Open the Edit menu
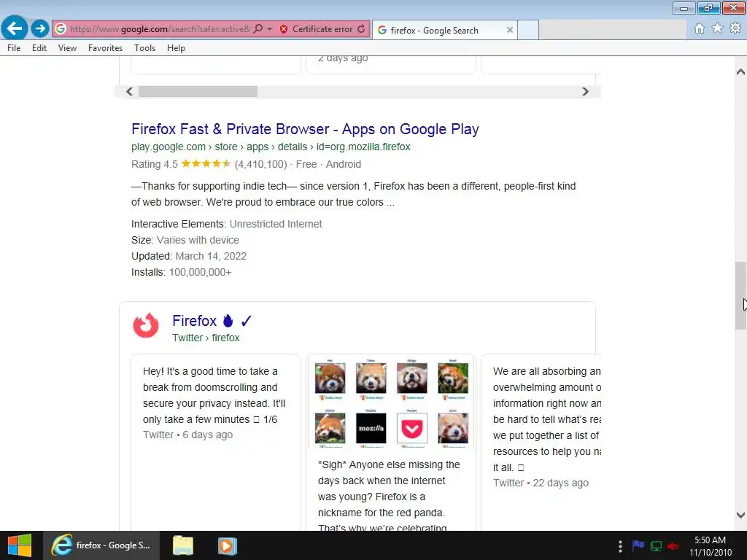747x560 pixels. 39,48
